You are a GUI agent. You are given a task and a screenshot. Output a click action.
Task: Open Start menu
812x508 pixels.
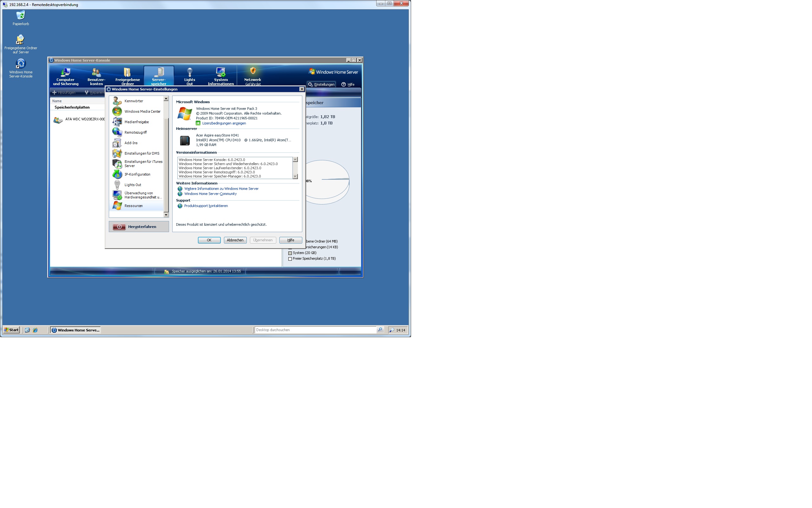[11, 330]
